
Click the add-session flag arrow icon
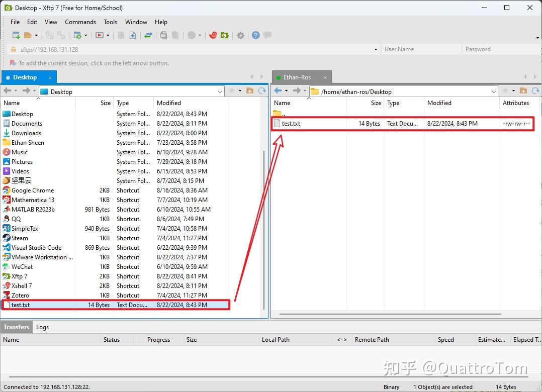[x=13, y=63]
